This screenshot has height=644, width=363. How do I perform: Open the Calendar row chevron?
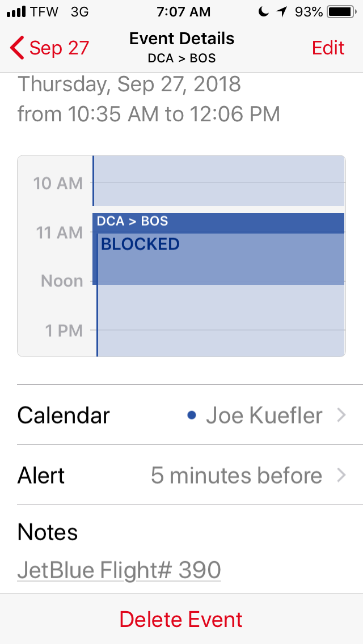click(x=341, y=416)
